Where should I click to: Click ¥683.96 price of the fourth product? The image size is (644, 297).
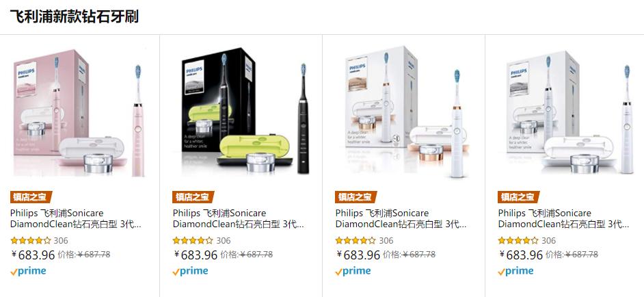521,255
